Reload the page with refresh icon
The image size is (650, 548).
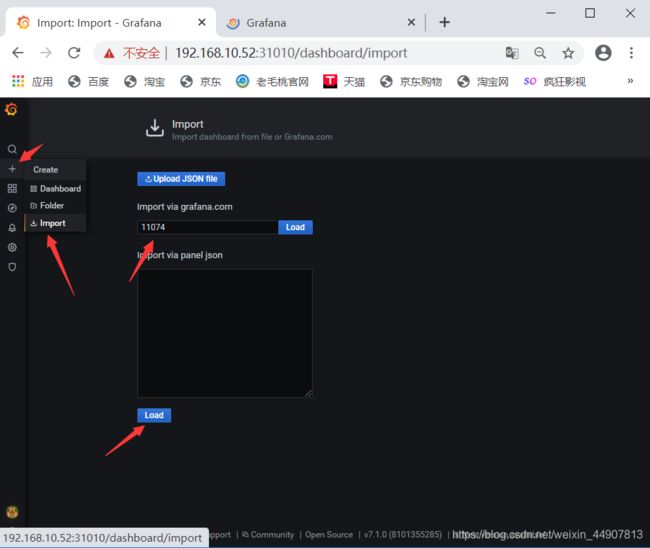(74, 53)
